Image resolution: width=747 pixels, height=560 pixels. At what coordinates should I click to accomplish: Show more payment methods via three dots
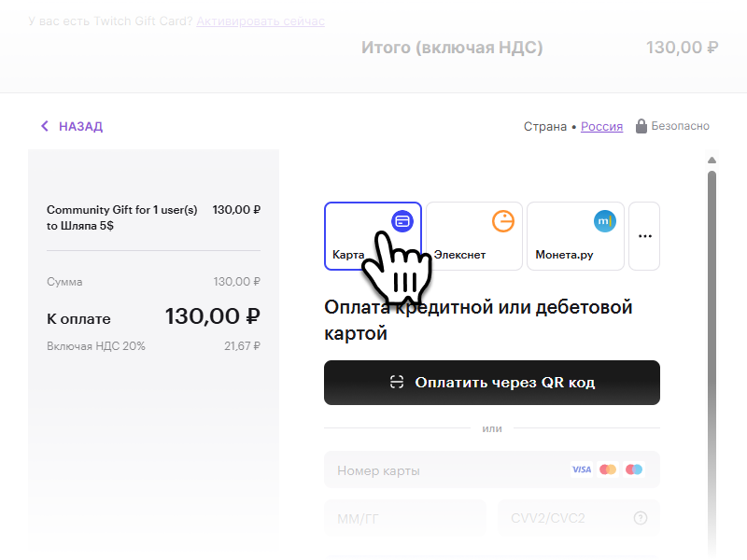coord(644,236)
